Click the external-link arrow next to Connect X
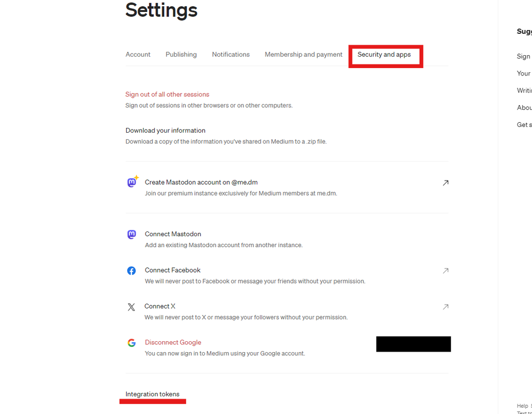 tap(445, 307)
